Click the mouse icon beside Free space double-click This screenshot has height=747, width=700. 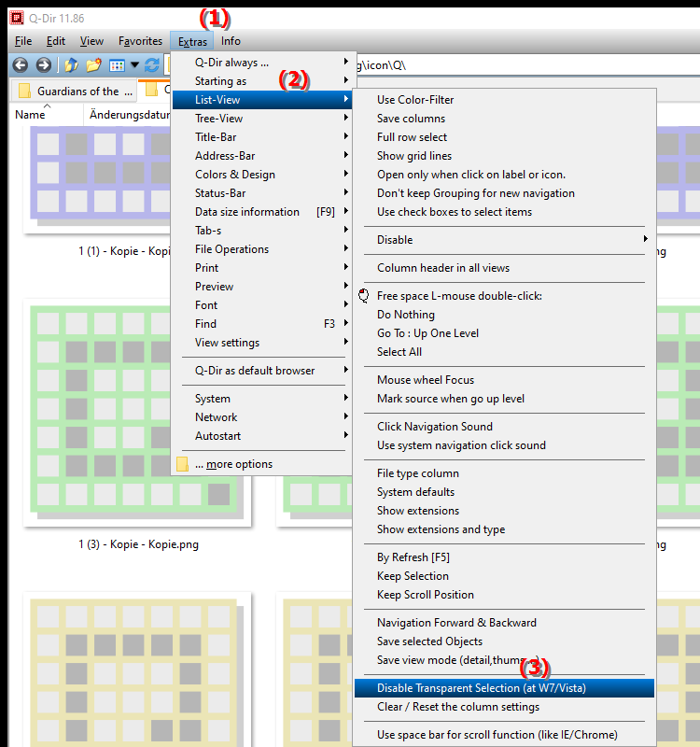(364, 296)
